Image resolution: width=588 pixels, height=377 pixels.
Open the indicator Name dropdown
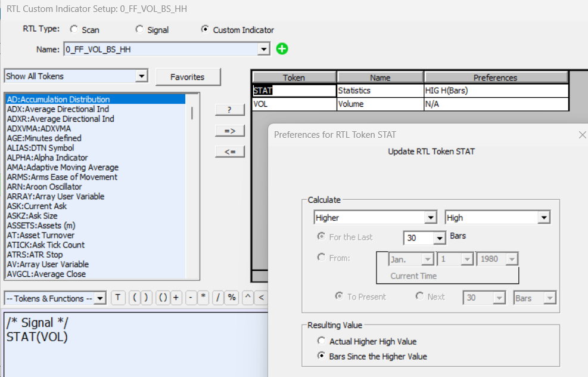point(264,50)
